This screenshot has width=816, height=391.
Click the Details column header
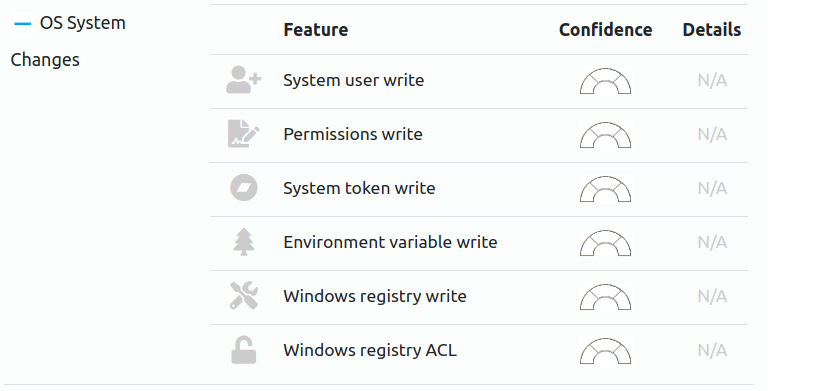[x=711, y=30]
